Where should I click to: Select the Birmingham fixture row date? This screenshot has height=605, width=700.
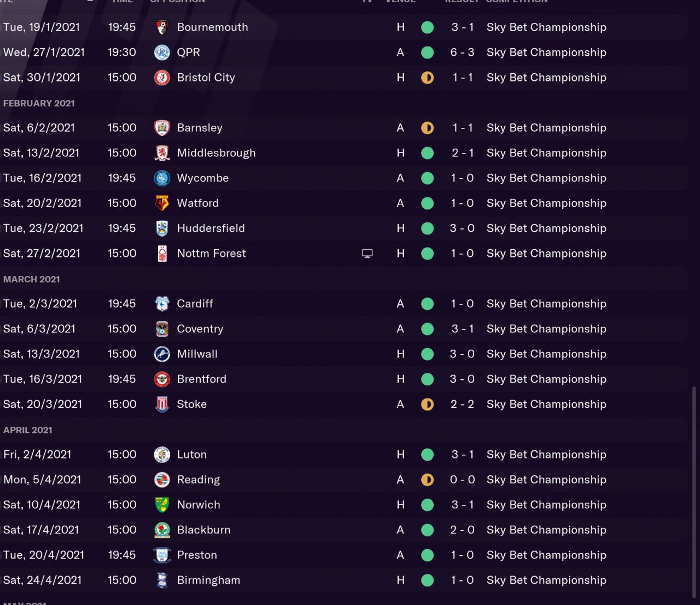(x=42, y=580)
